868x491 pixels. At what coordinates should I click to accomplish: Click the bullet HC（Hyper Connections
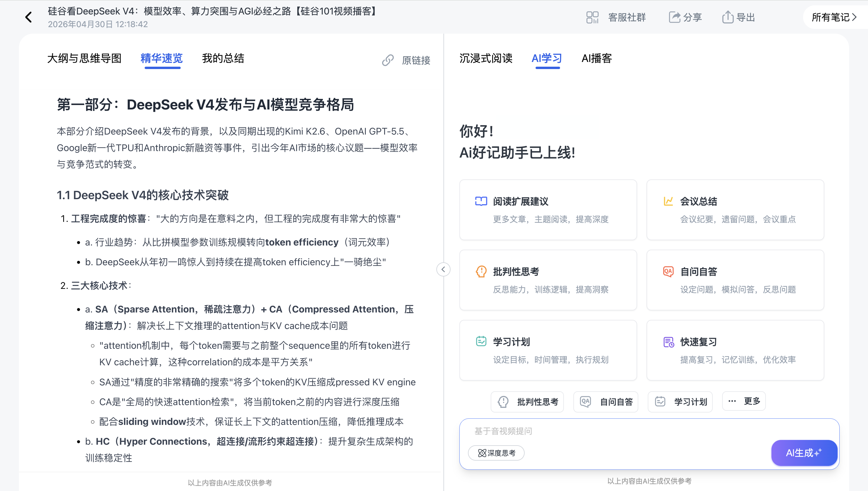(249, 449)
